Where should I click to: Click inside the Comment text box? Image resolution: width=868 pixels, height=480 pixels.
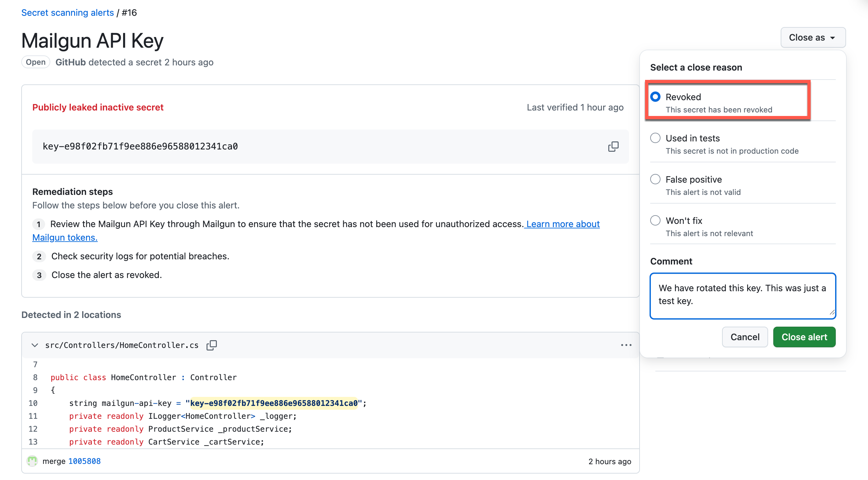[742, 296]
